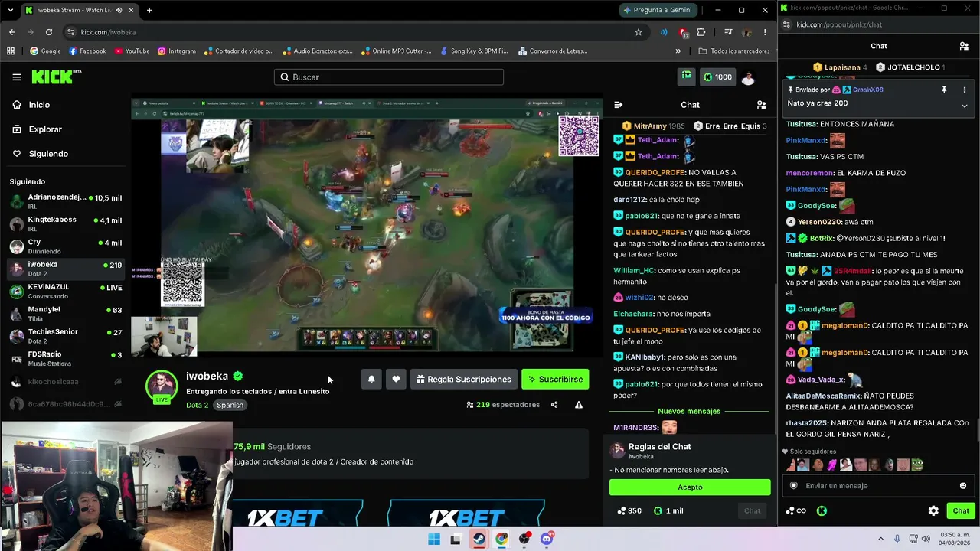Open Kingtekaboss channel in sidebar

click(x=64, y=224)
